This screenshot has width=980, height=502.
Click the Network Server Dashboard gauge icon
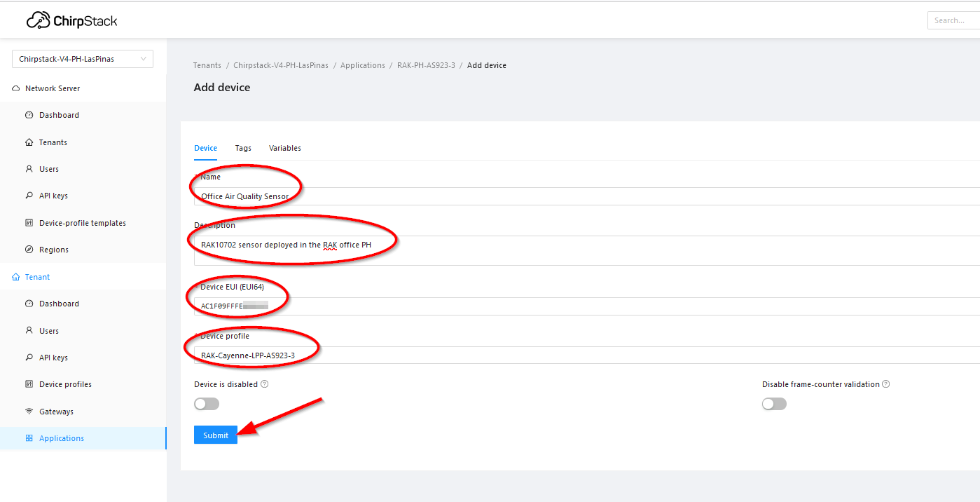(x=29, y=115)
